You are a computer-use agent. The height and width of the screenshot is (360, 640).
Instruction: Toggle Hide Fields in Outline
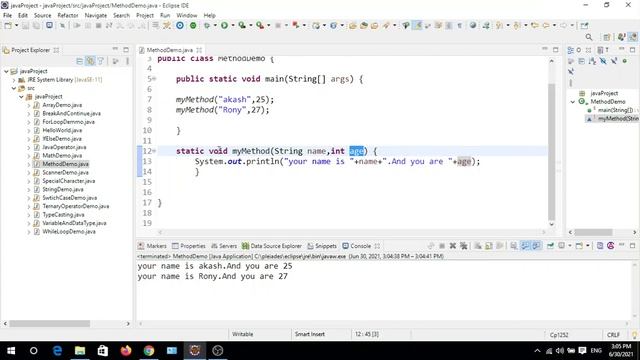pos(603,61)
